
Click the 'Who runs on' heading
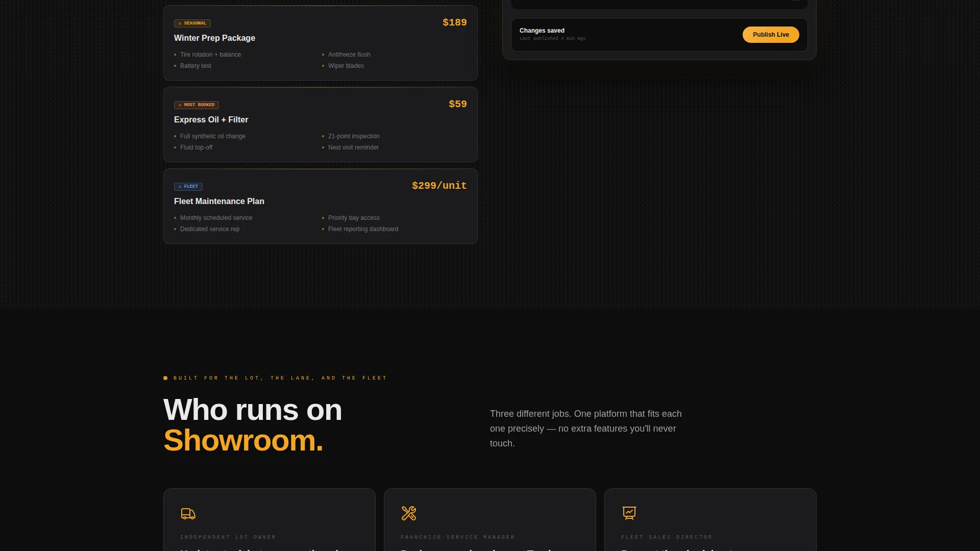pyautogui.click(x=253, y=410)
